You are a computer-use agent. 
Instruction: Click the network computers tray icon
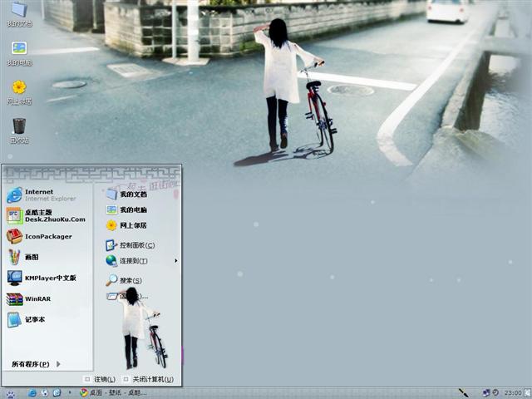point(486,393)
